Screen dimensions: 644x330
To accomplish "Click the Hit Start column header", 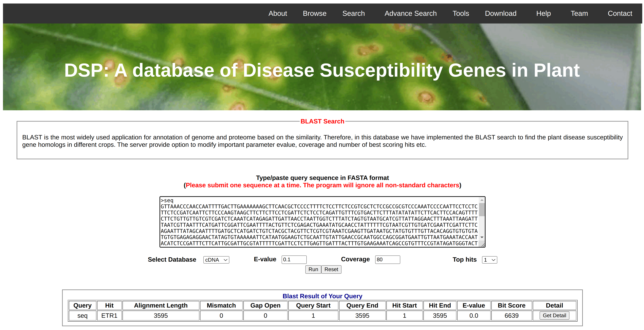I will (404, 305).
